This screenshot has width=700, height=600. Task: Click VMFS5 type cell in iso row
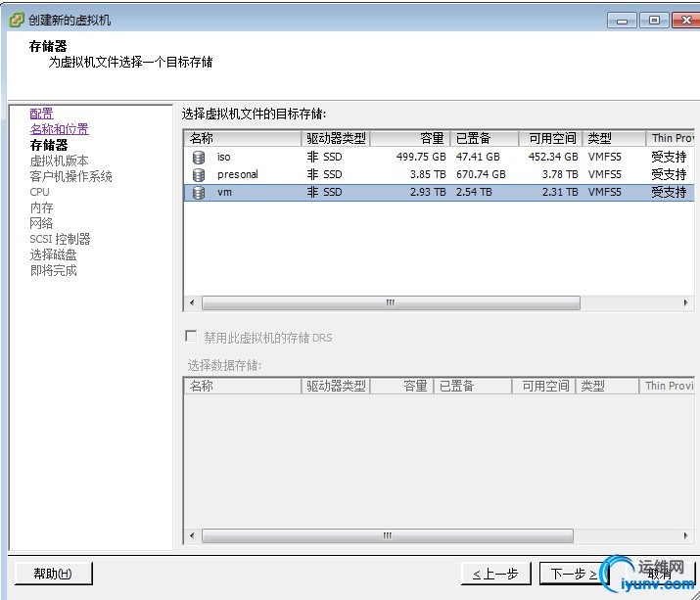point(604,158)
